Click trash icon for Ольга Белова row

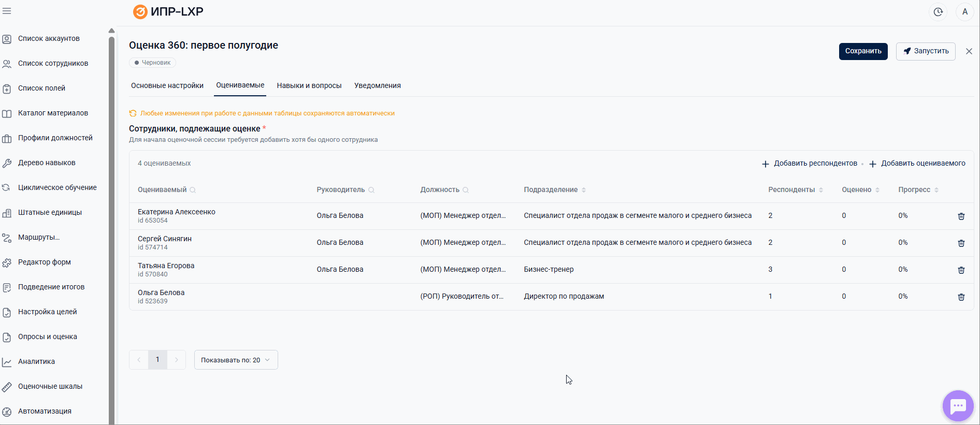pyautogui.click(x=961, y=297)
